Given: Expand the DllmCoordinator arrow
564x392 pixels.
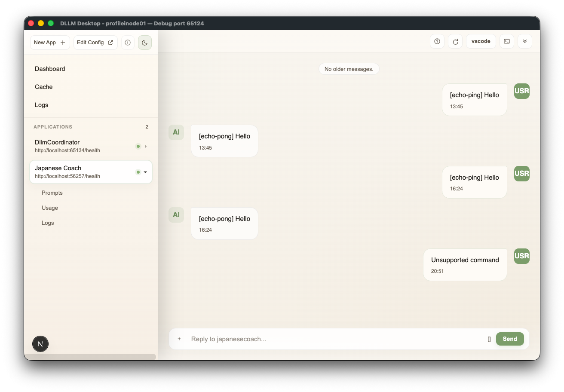Looking at the screenshot, I should 146,146.
